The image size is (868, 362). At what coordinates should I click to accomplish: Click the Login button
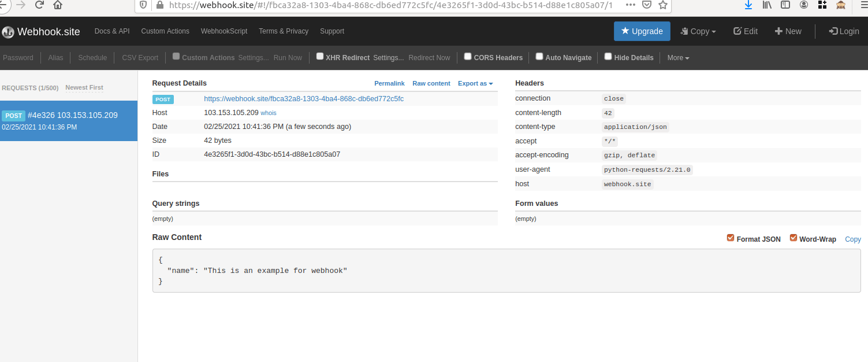point(844,31)
